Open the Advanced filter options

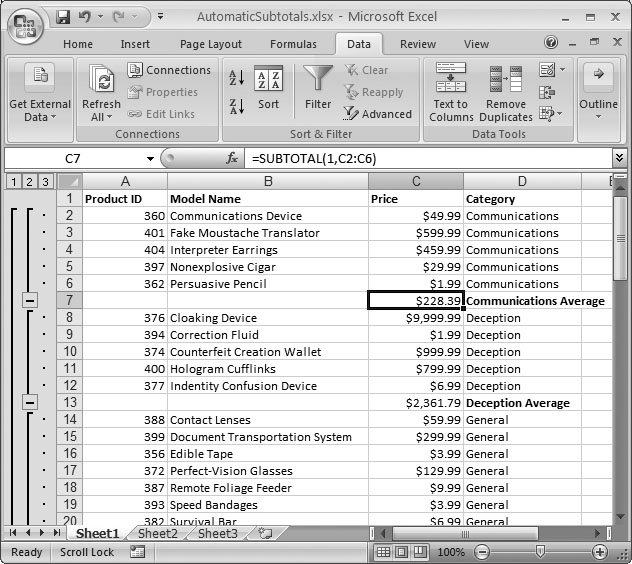(x=378, y=114)
